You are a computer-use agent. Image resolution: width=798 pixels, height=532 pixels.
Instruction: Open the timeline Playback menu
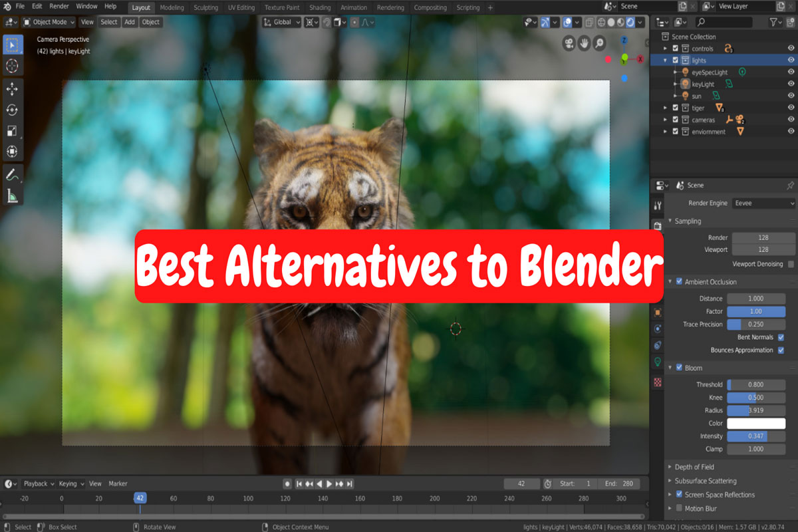39,483
